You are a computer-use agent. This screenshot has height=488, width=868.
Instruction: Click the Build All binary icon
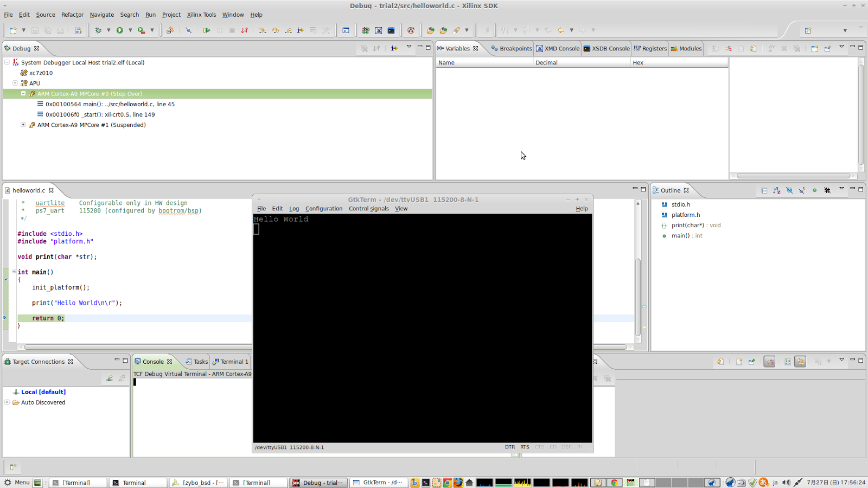(x=78, y=30)
